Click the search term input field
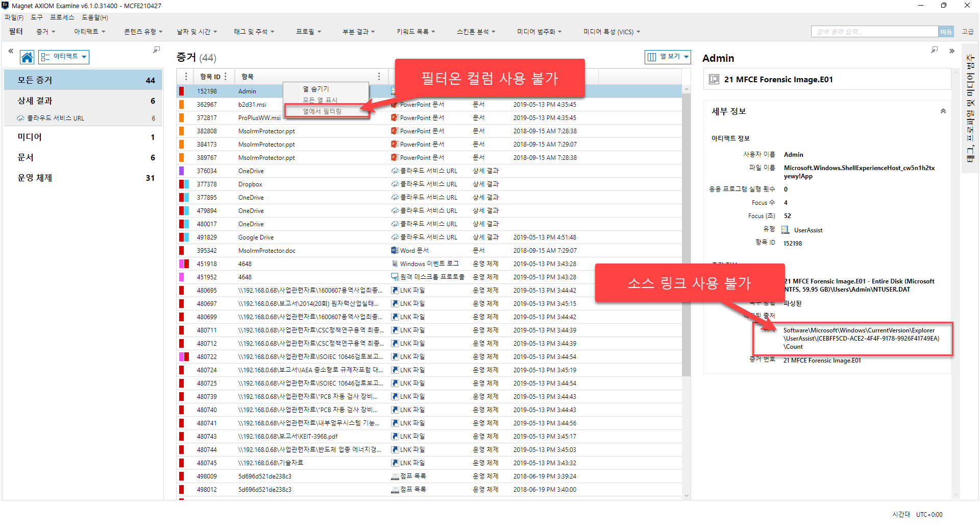This screenshot has width=980, height=527. tap(874, 32)
